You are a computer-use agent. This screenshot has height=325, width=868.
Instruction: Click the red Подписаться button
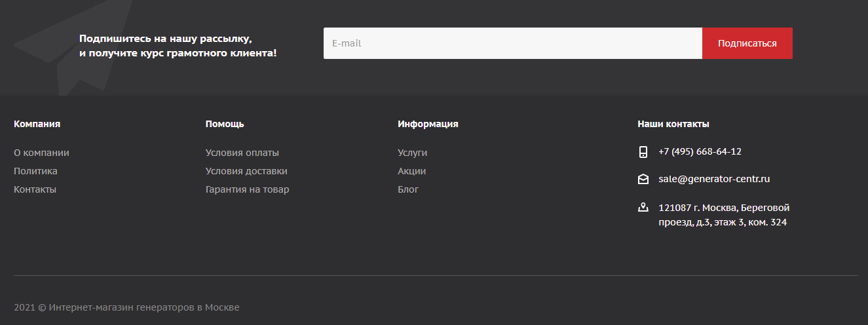747,43
